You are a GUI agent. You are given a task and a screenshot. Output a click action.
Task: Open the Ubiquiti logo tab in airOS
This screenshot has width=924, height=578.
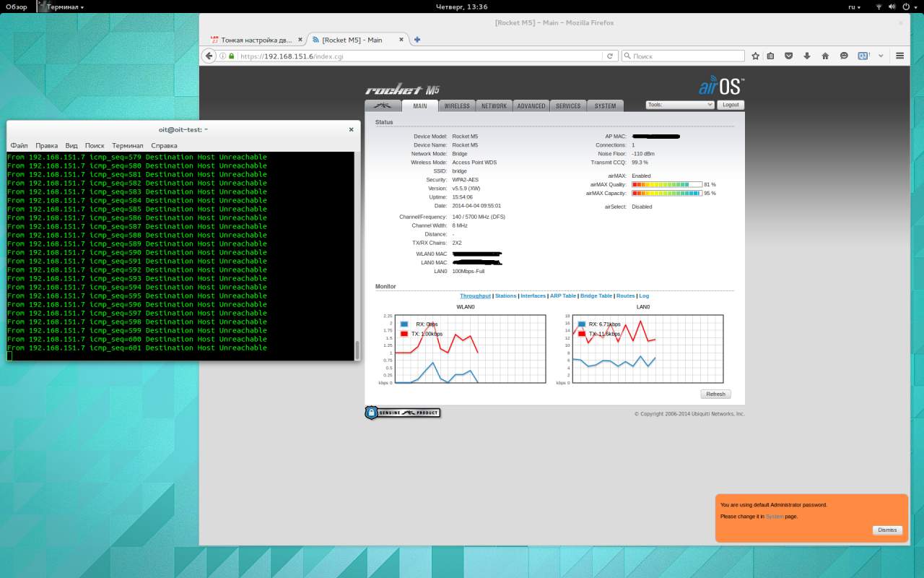coord(383,105)
